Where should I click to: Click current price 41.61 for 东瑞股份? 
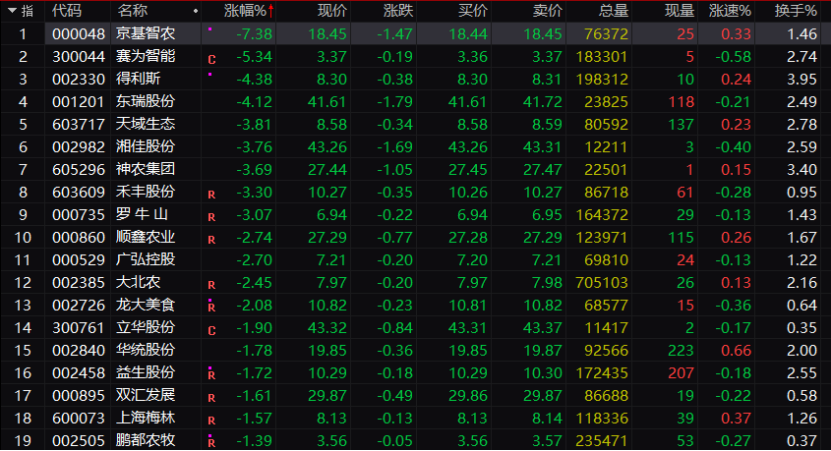coord(327,102)
